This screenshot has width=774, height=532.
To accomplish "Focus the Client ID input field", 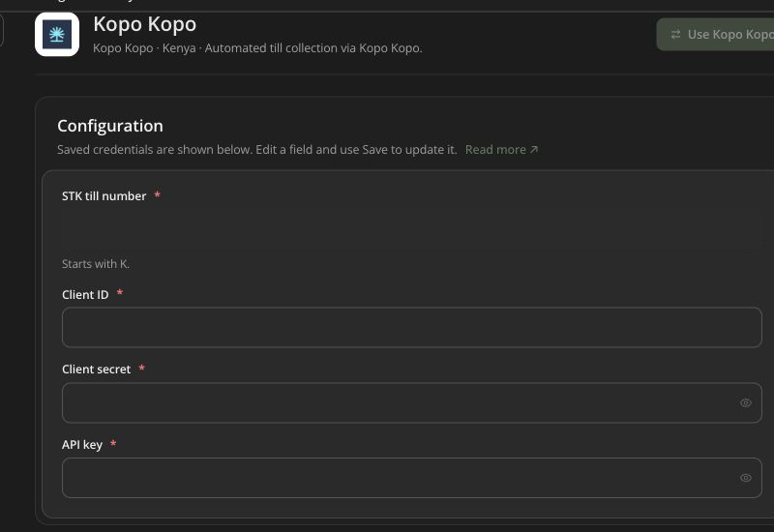I will tap(412, 327).
